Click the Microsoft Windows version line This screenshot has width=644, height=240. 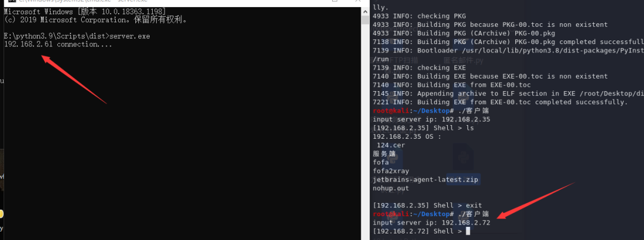(85, 12)
